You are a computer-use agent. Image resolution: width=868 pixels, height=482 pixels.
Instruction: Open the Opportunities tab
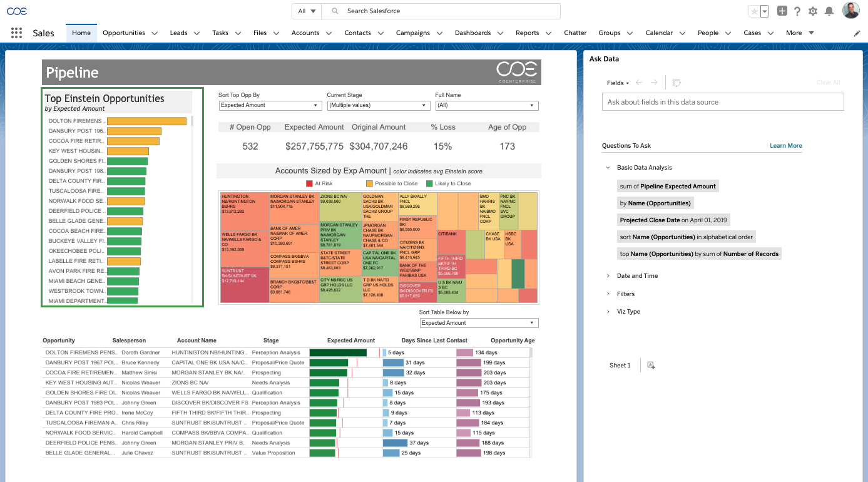[124, 33]
